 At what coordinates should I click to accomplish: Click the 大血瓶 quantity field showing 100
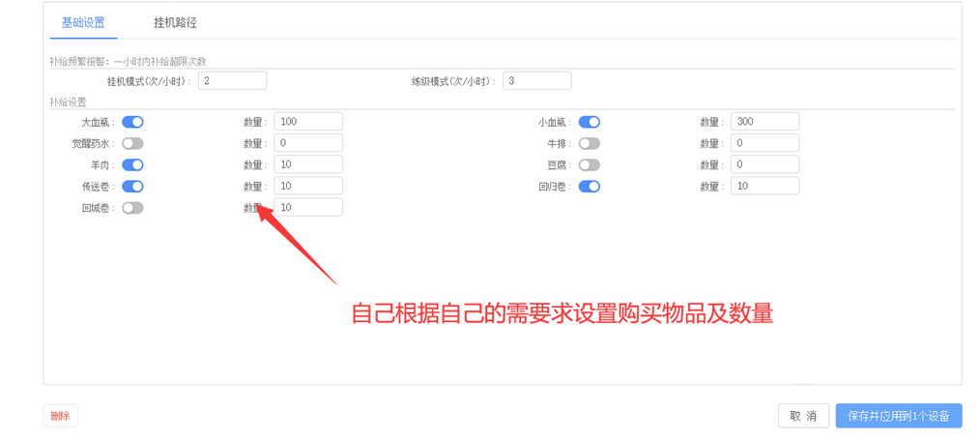click(308, 122)
